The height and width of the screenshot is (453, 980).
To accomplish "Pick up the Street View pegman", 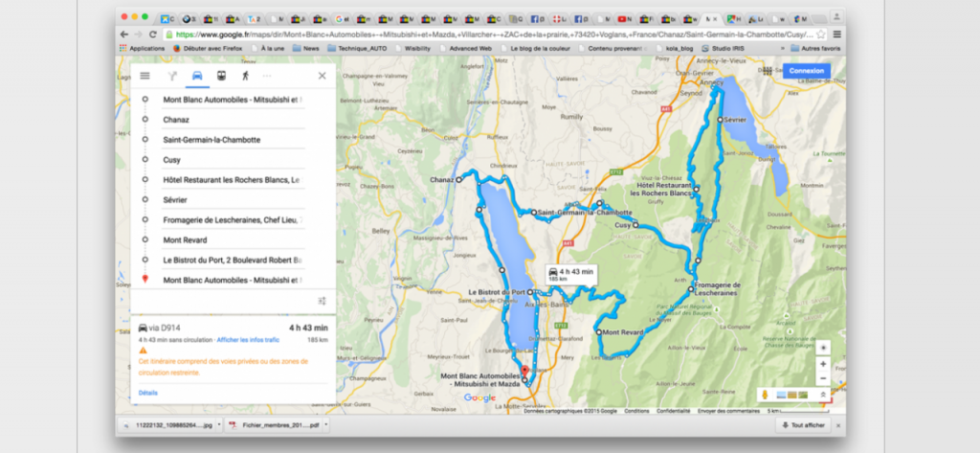I will (767, 395).
